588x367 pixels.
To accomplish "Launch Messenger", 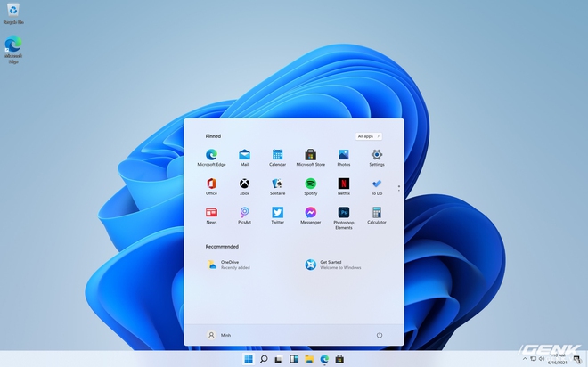I will pyautogui.click(x=311, y=216).
